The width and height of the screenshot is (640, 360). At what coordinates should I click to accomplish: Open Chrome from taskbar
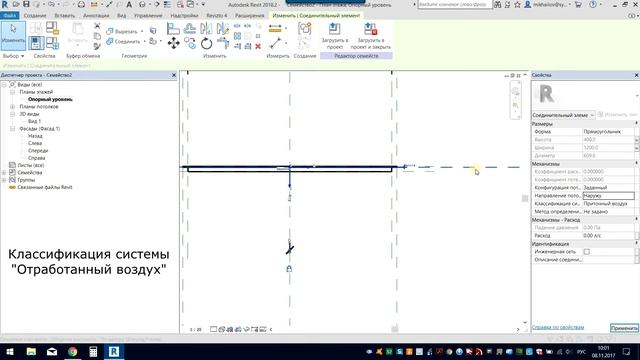coord(73,351)
